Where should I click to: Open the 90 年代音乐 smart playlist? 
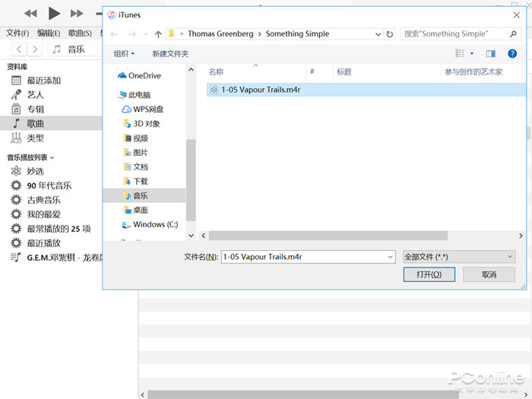tap(51, 185)
